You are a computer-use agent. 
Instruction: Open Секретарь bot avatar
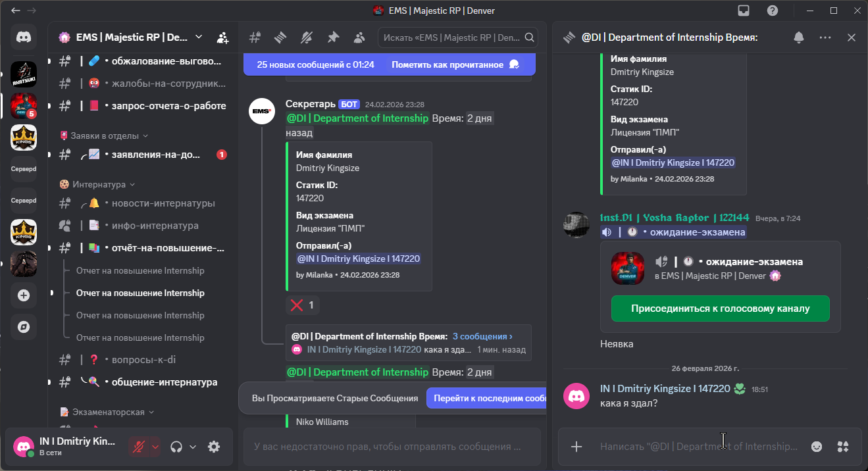point(262,111)
